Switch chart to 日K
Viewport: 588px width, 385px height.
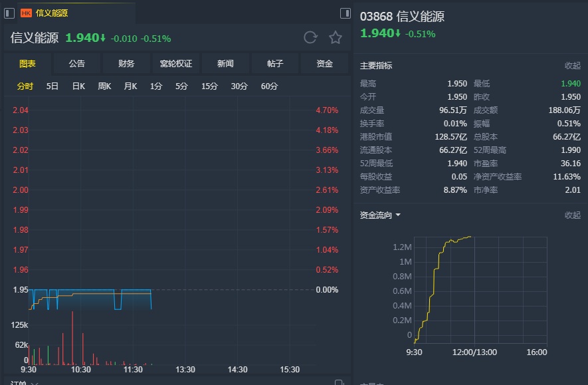(78, 86)
